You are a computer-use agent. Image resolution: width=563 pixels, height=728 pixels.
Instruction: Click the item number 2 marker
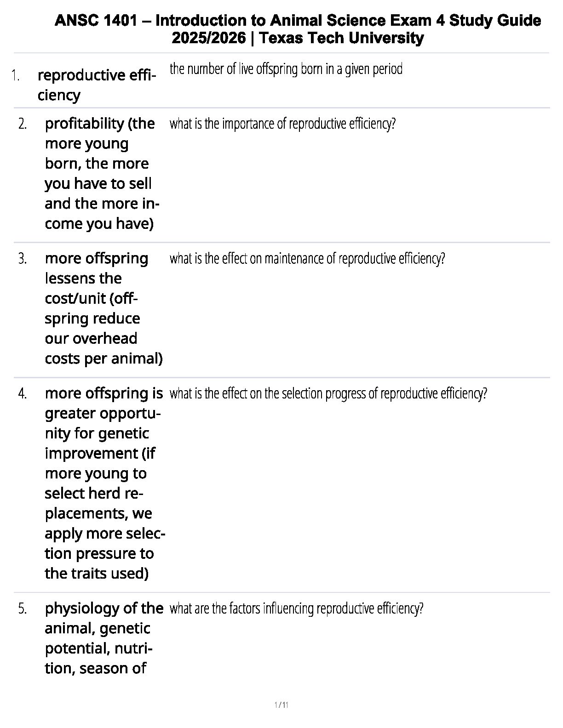click(23, 124)
